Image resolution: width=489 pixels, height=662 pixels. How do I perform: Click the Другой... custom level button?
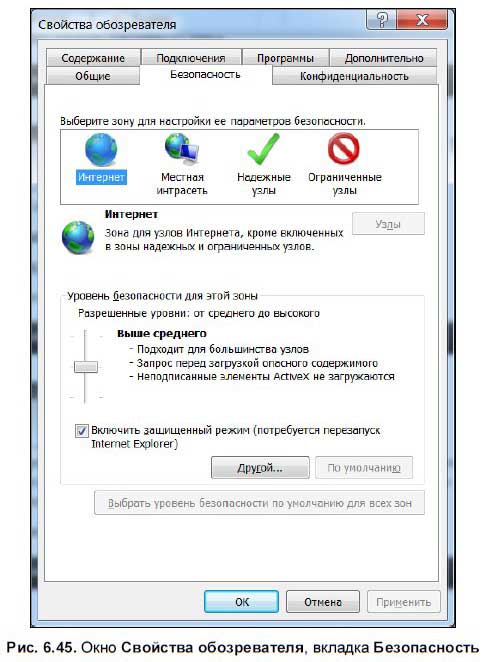point(260,468)
